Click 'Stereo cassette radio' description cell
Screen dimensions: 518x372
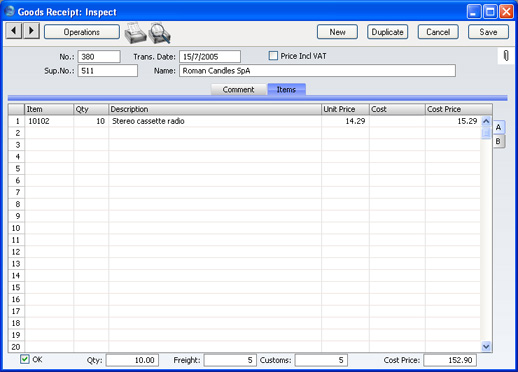coord(215,121)
